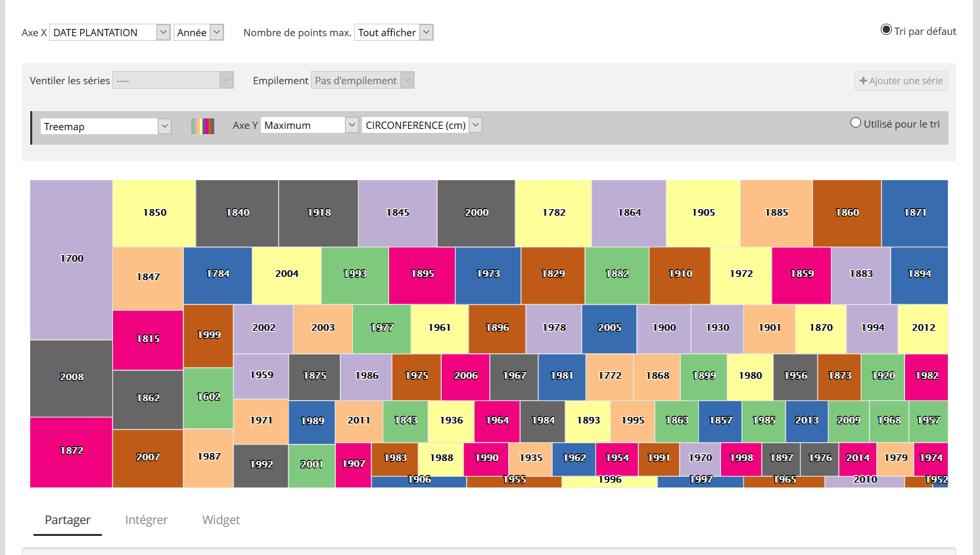
Task: Click the 1700 treemap block
Action: [71, 259]
